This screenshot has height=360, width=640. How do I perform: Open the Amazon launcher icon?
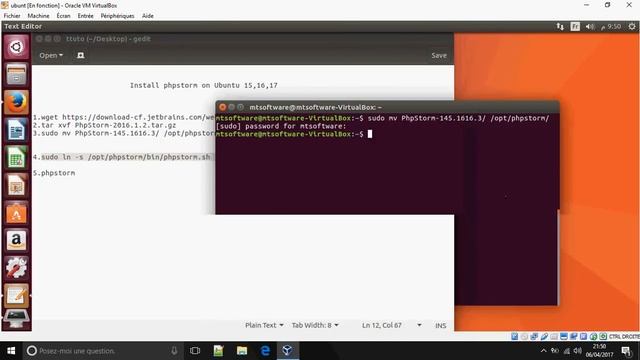(x=16, y=241)
